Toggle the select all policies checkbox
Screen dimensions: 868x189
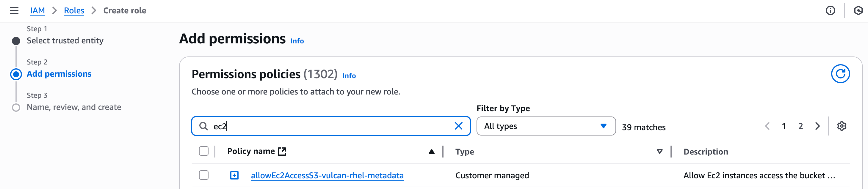(x=204, y=151)
